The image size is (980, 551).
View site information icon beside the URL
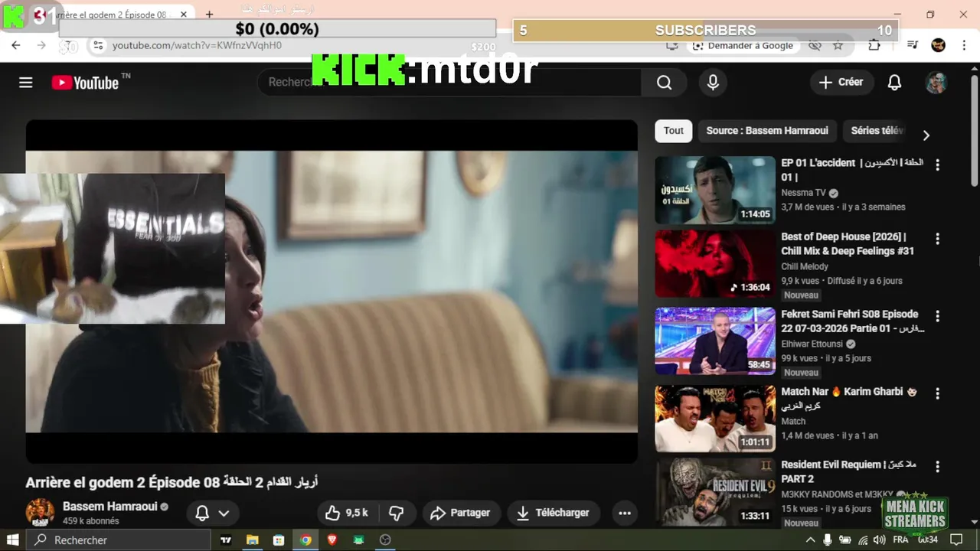pos(98,46)
